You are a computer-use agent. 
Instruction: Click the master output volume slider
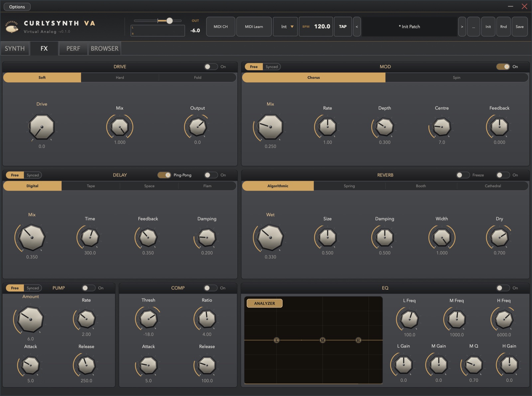pyautogui.click(x=158, y=21)
